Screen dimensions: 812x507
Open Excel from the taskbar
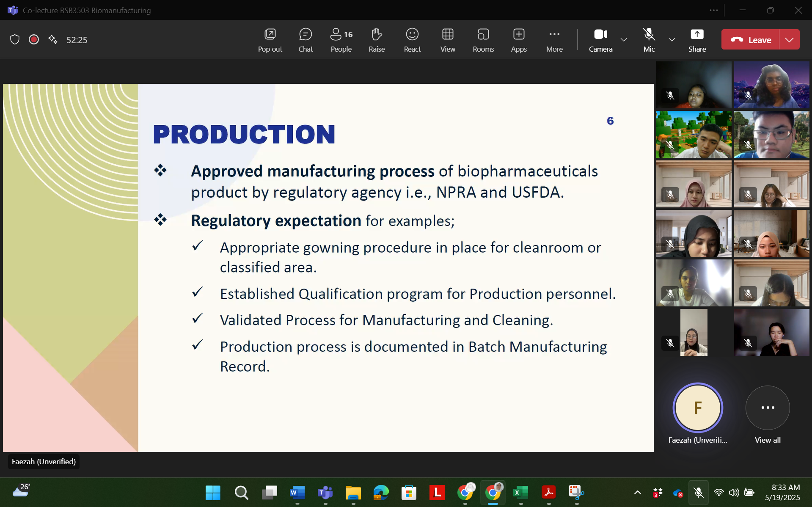pyautogui.click(x=520, y=493)
